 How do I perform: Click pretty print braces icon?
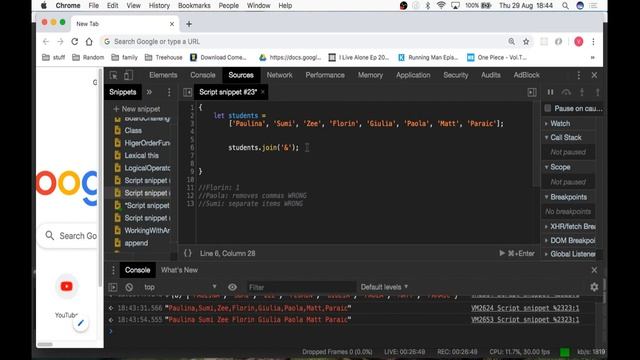pos(187,253)
